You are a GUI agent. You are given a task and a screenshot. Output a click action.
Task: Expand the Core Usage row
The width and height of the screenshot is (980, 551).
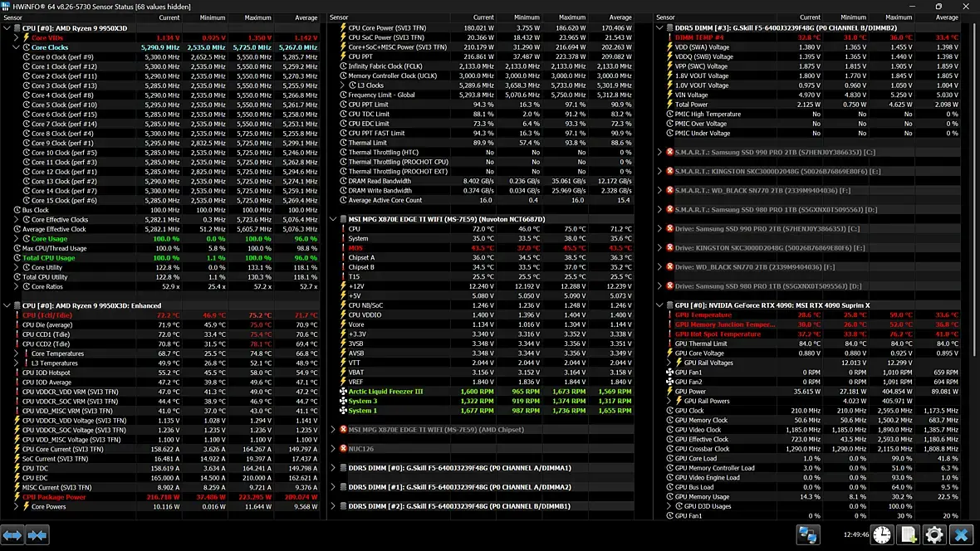(x=17, y=239)
